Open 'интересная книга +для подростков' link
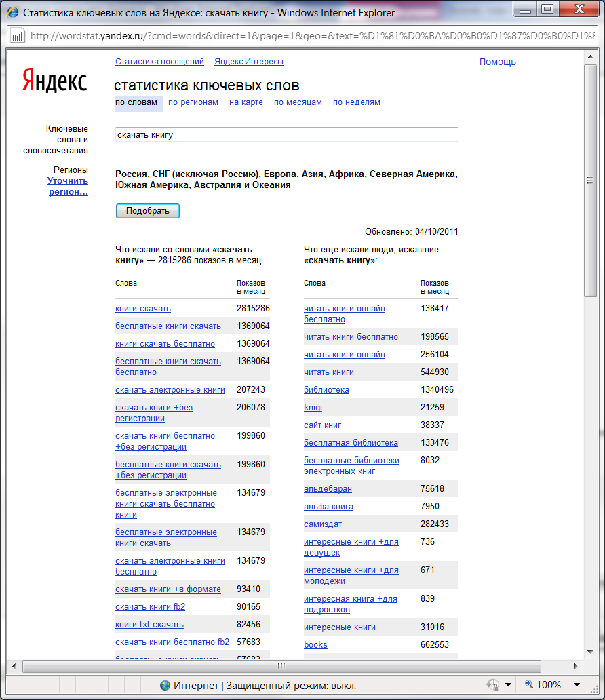This screenshot has height=700, width=605. click(x=351, y=604)
